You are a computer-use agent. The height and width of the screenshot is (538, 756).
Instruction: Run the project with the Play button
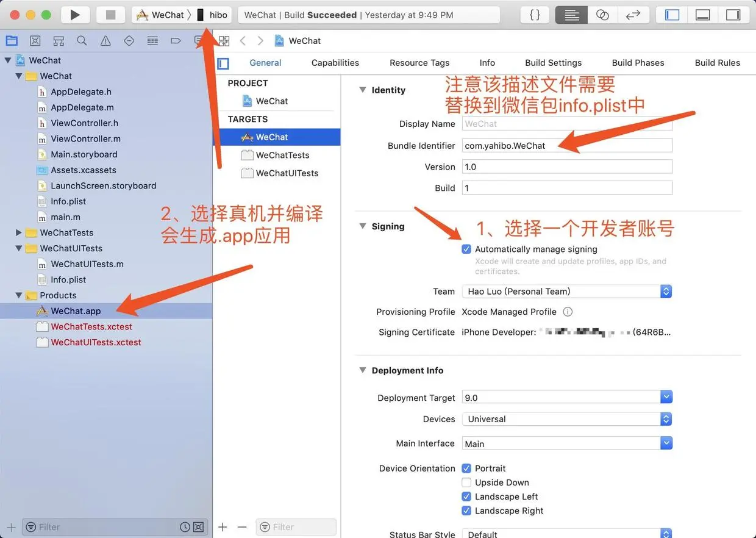tap(76, 15)
